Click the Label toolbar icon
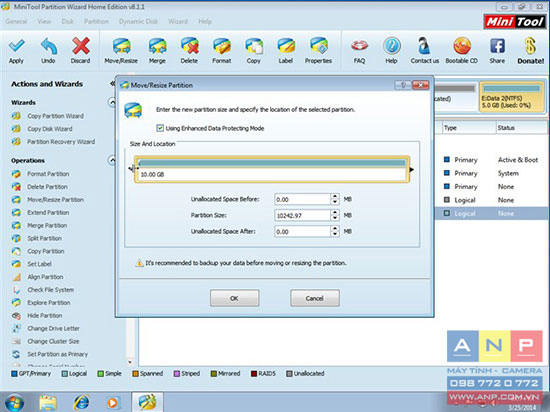Screen dimensions: 550x412 tap(286, 46)
